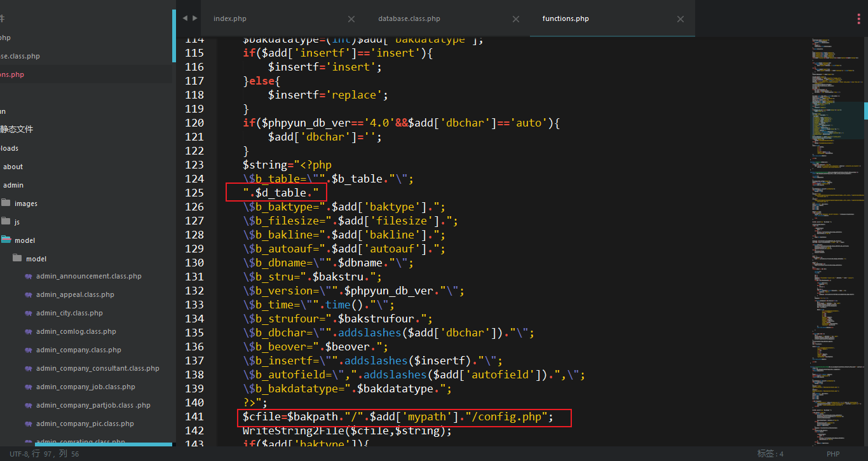Image resolution: width=868 pixels, height=461 pixels.
Task: Click the \$b_version code line
Action: pyautogui.click(x=353, y=291)
